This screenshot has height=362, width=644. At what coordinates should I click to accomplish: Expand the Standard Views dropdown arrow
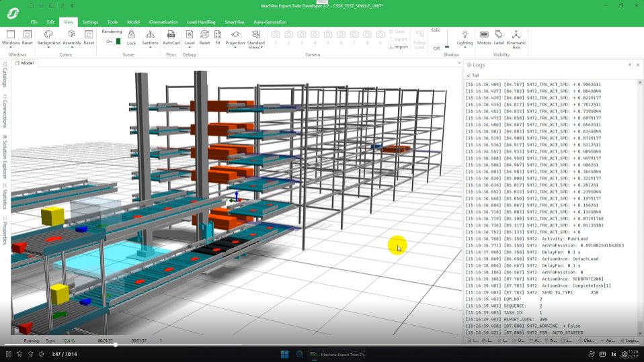click(x=261, y=47)
